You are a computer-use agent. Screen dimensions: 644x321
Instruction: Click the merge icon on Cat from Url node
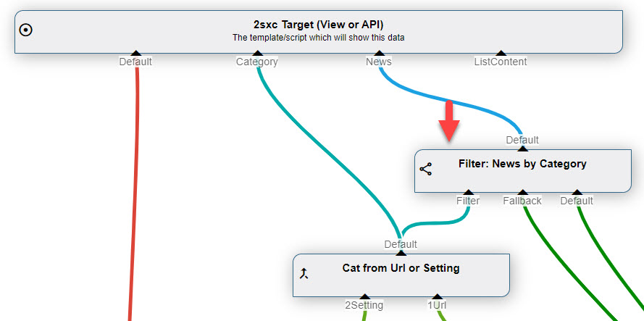[304, 273]
